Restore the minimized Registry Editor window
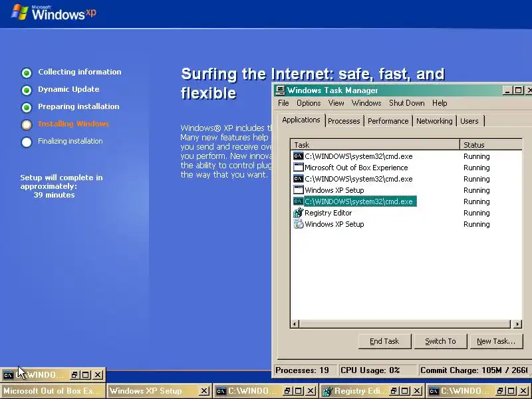 pos(393,391)
